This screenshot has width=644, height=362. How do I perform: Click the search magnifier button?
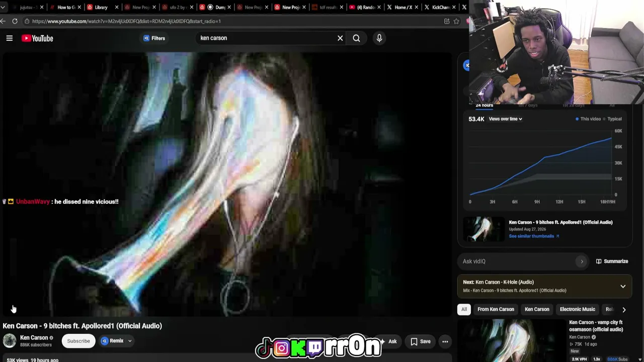[356, 38]
